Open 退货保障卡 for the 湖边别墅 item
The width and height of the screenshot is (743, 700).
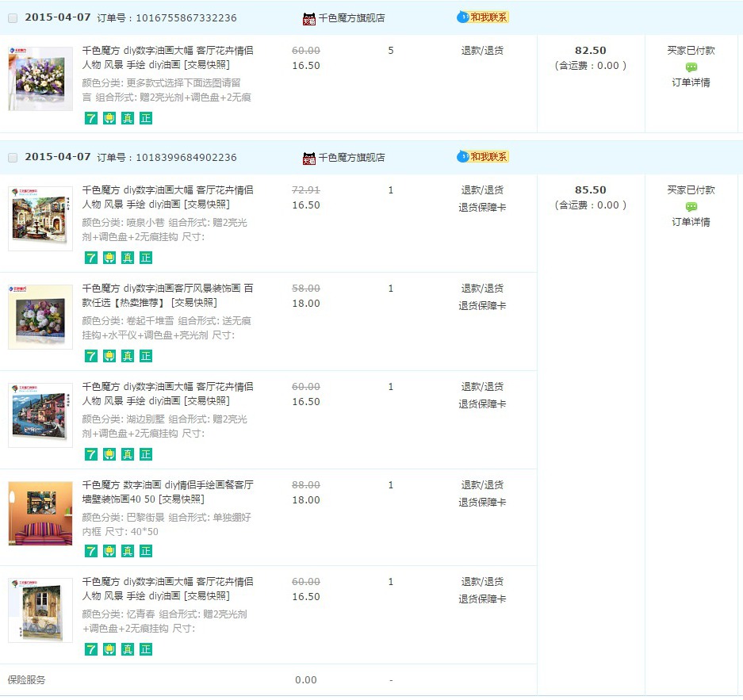click(482, 404)
